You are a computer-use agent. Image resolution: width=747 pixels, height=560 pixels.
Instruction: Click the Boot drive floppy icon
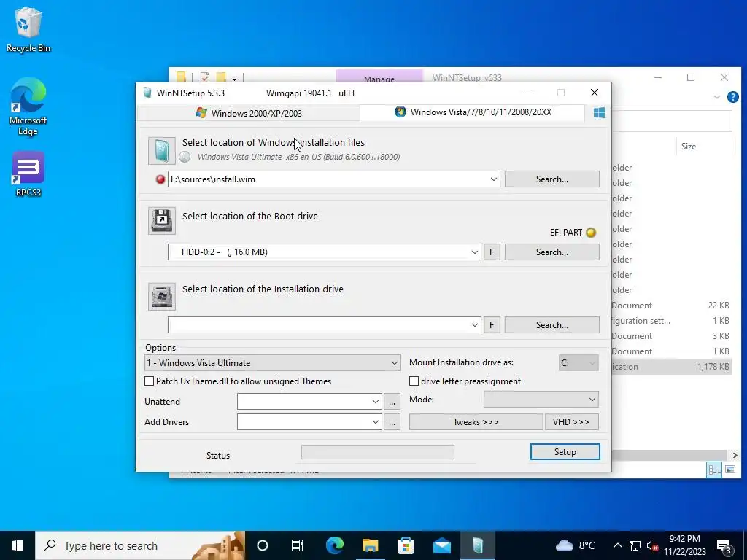tap(161, 221)
